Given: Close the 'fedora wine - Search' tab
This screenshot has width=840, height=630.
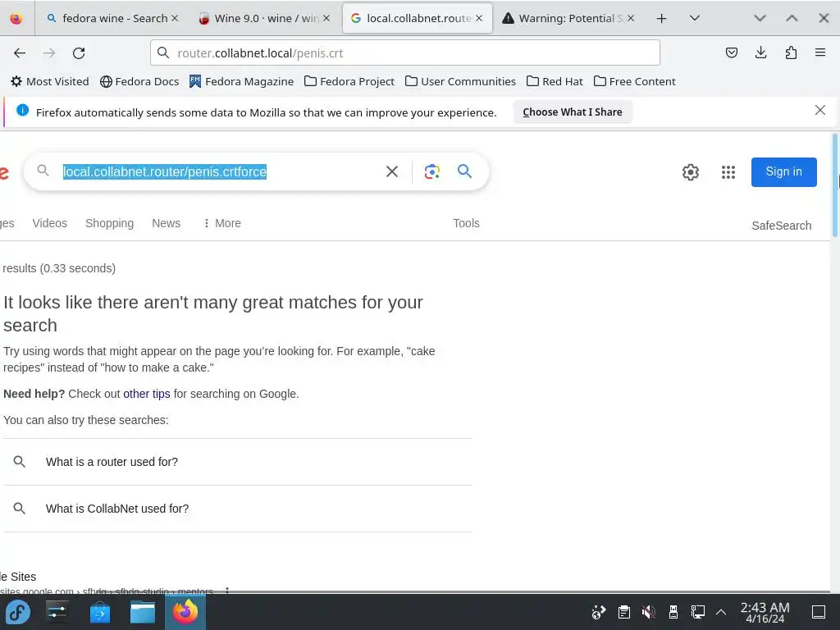Looking at the screenshot, I should point(175,18).
